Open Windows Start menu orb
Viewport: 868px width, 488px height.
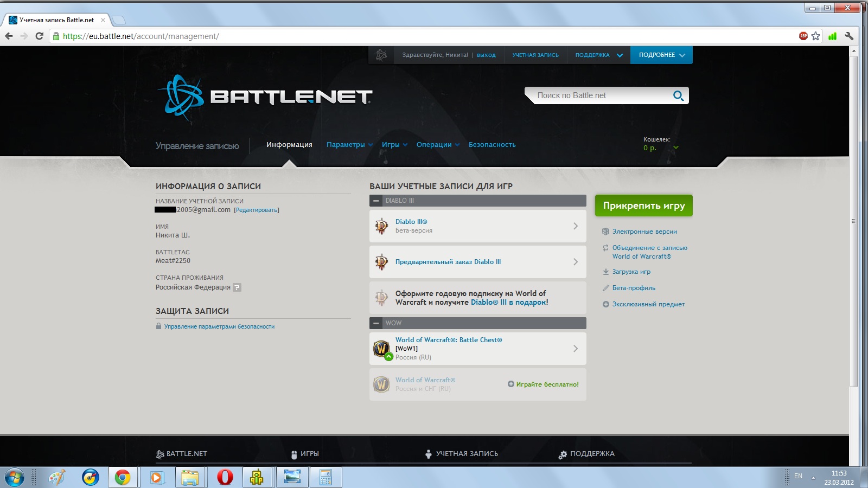15,478
